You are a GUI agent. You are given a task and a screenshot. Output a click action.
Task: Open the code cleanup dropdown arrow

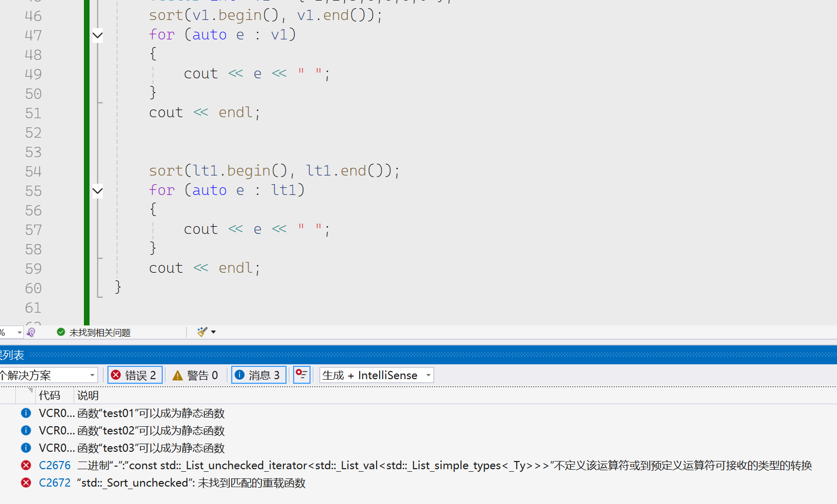click(213, 332)
